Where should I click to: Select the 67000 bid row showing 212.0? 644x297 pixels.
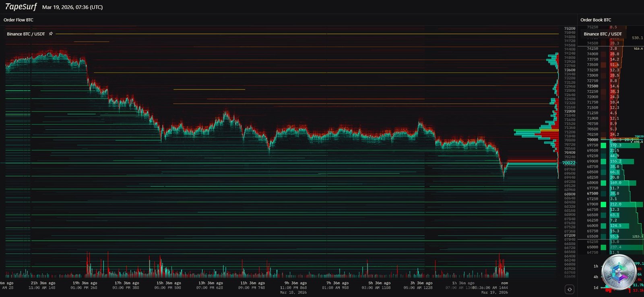pyautogui.click(x=610, y=204)
